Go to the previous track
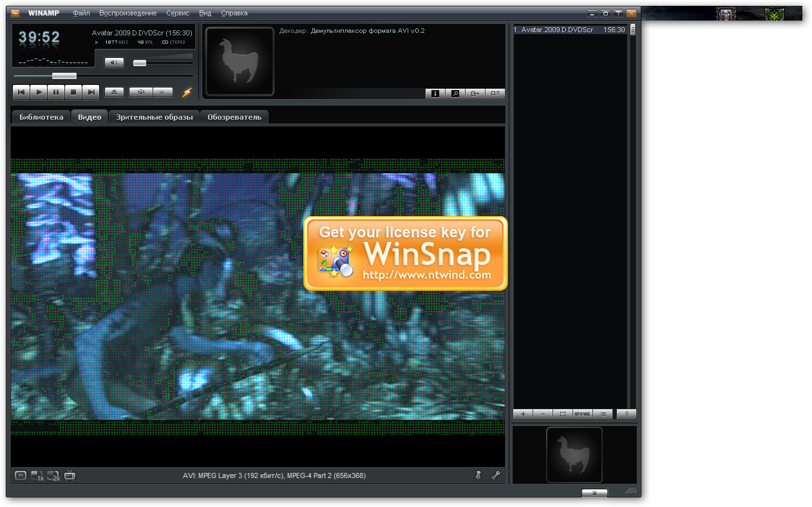Screen dimensions: 812x507 point(21,92)
